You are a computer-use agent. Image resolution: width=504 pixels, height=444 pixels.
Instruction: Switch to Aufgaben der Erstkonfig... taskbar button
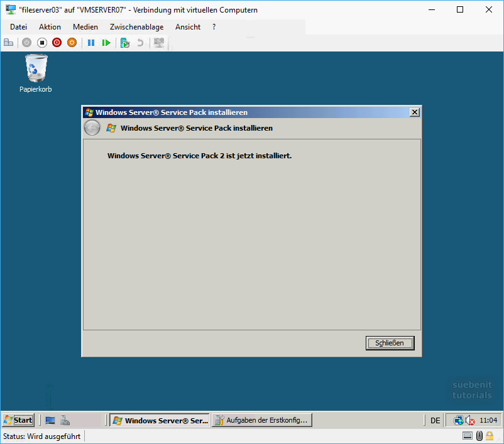point(261,420)
